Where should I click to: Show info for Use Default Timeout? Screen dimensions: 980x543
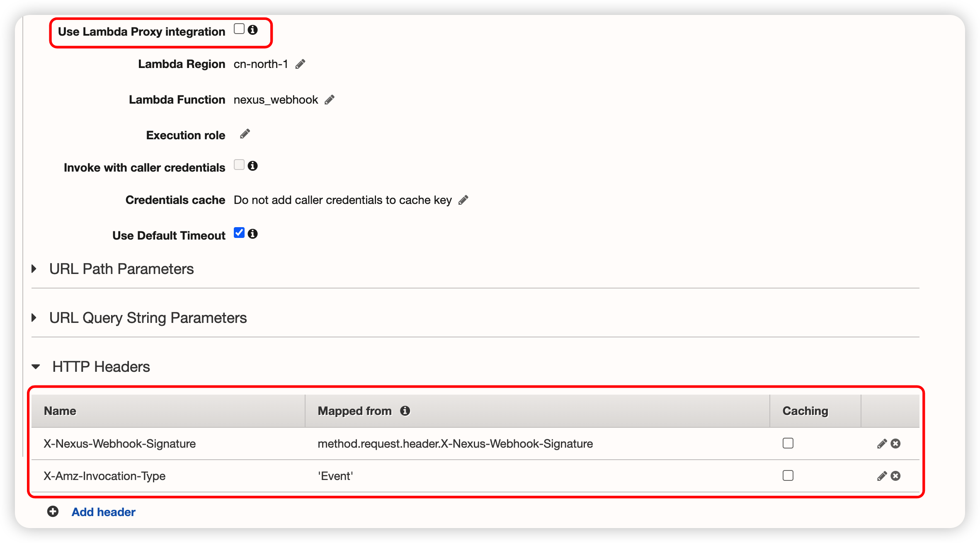(x=252, y=234)
